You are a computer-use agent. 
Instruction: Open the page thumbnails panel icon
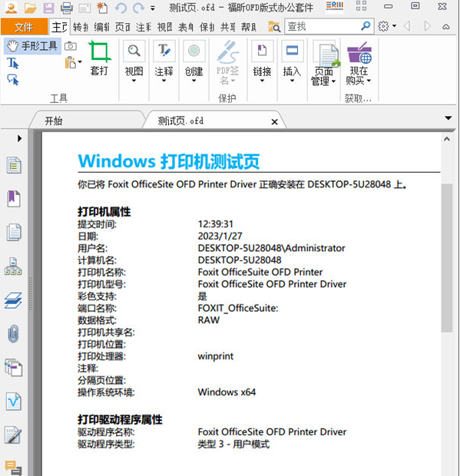click(x=14, y=232)
